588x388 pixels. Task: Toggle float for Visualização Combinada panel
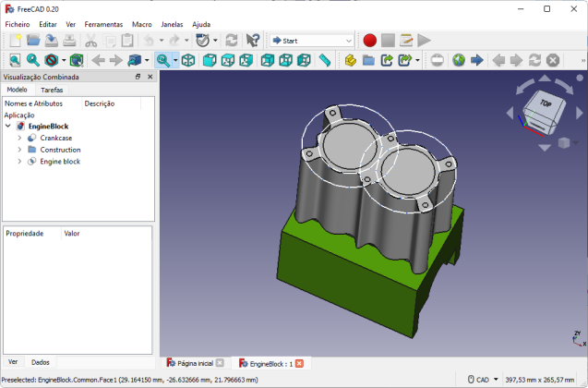point(138,77)
